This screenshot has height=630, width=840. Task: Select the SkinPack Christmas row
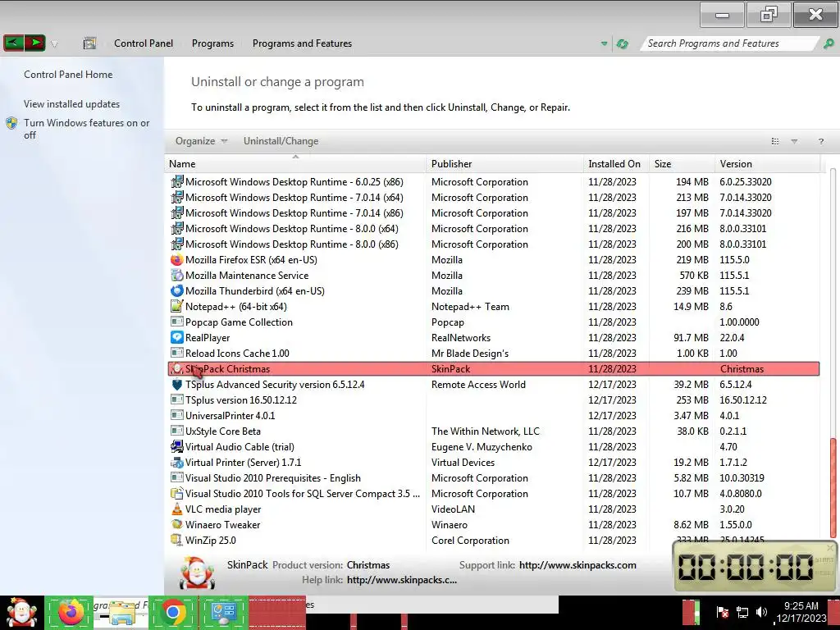tap(493, 368)
